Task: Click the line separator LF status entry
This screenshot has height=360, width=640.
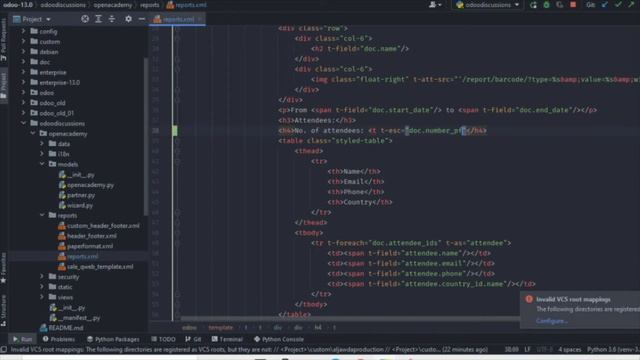Action: [527, 350]
